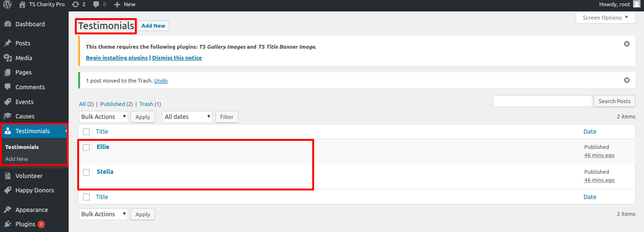Click the Media icon in sidebar

(x=8, y=58)
